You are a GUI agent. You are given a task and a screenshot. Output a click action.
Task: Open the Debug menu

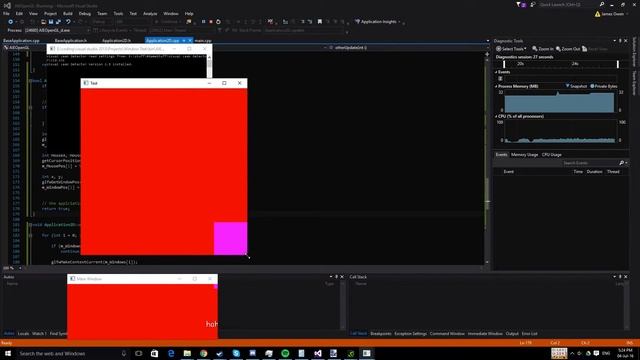84,13
